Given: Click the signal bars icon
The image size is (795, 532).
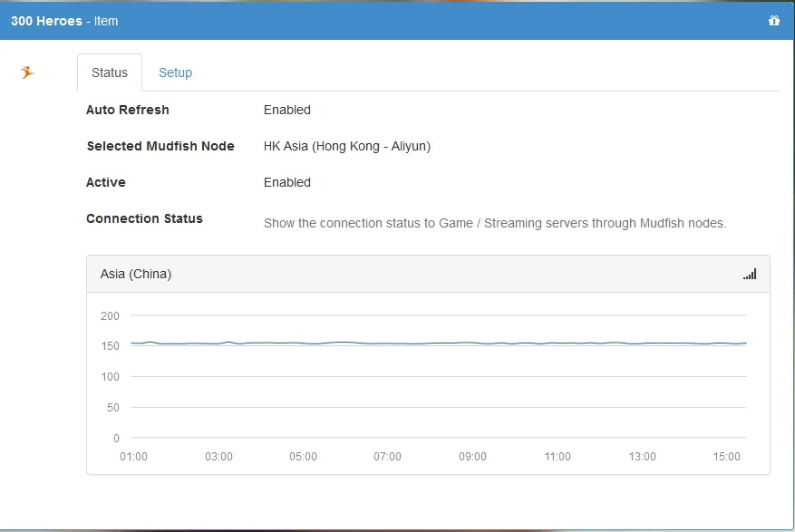Looking at the screenshot, I should pos(750,274).
